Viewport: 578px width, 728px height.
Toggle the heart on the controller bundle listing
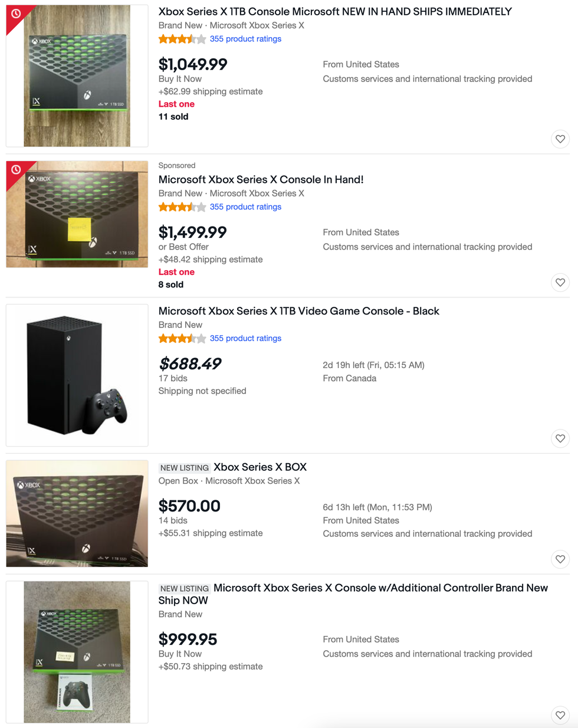click(x=560, y=715)
